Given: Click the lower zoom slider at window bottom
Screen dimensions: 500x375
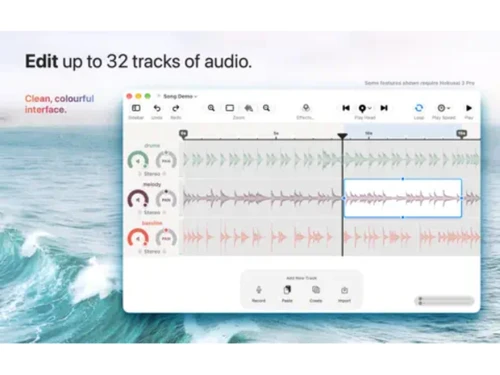Looking at the screenshot, I should (446, 303).
